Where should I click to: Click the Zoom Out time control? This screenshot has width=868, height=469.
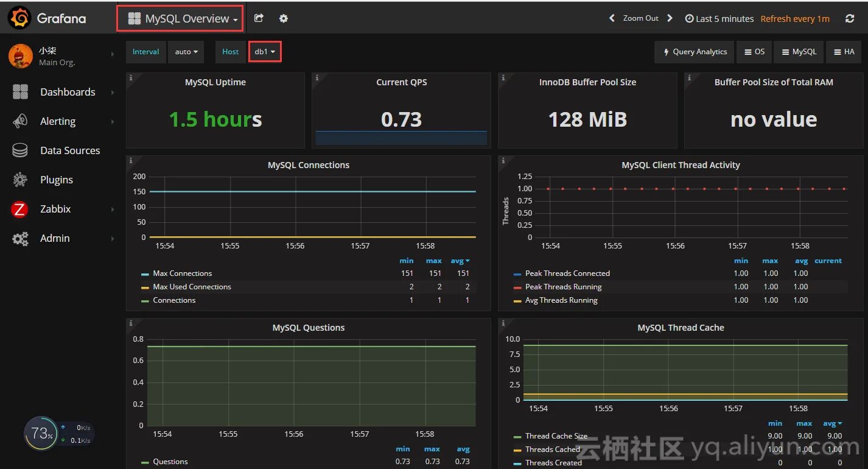(640, 18)
